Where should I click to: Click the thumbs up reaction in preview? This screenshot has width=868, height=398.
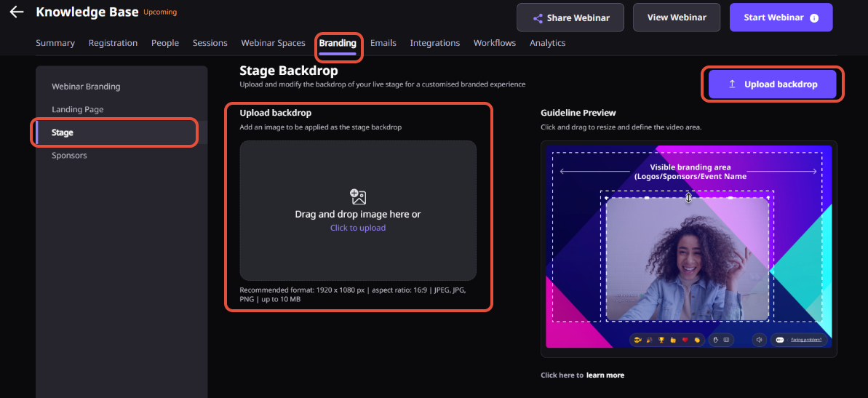coord(673,340)
